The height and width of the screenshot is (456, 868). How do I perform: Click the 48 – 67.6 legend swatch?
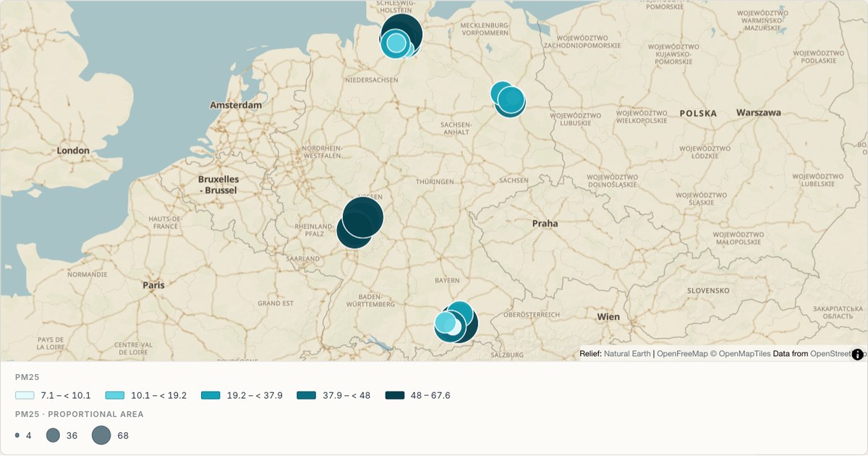[395, 395]
